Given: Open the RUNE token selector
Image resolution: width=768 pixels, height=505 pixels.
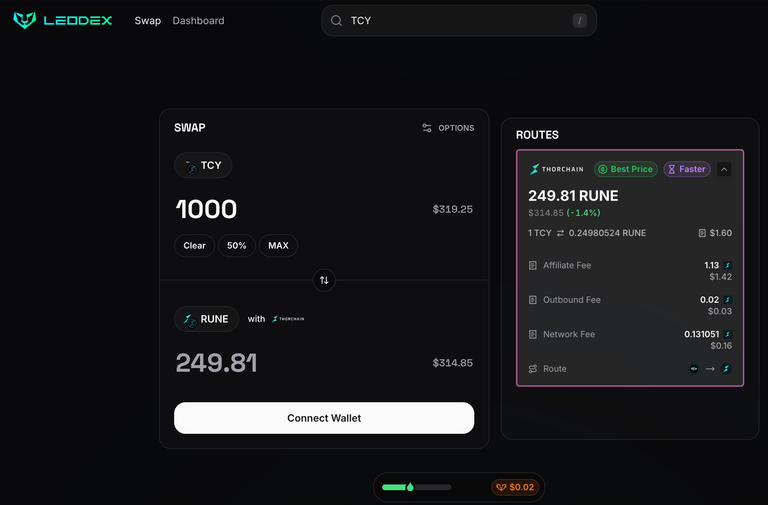Looking at the screenshot, I should pos(207,319).
